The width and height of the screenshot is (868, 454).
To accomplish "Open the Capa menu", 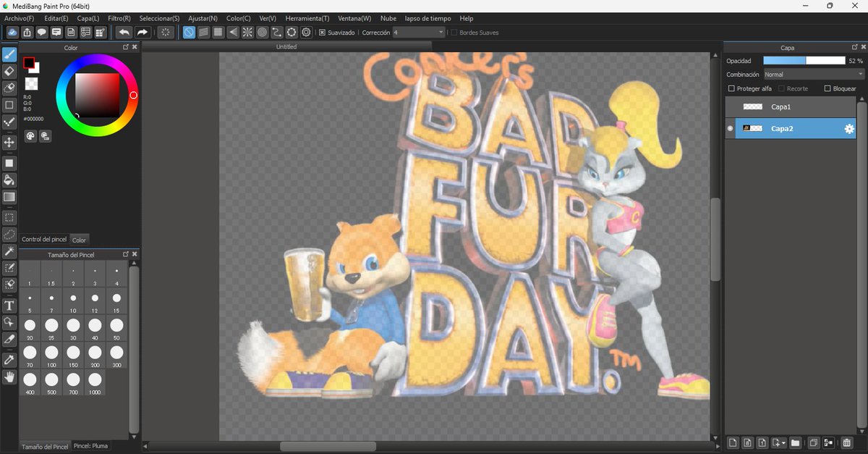I will 88,18.
